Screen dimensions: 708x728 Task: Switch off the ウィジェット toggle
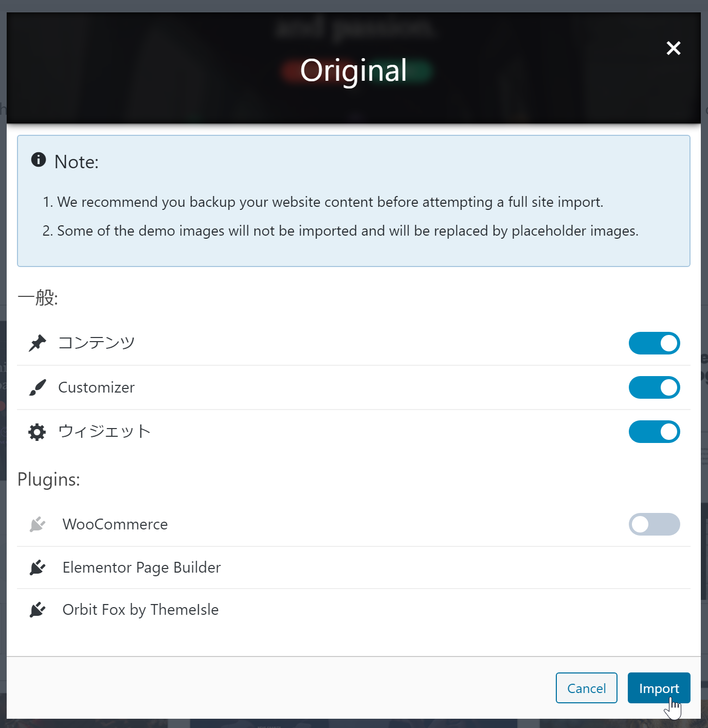(x=654, y=432)
